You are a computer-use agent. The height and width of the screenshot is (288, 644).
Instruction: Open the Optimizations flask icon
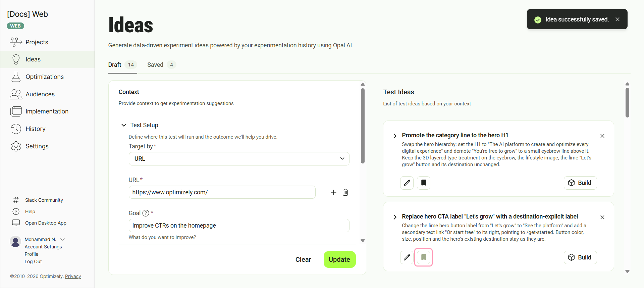tap(16, 77)
